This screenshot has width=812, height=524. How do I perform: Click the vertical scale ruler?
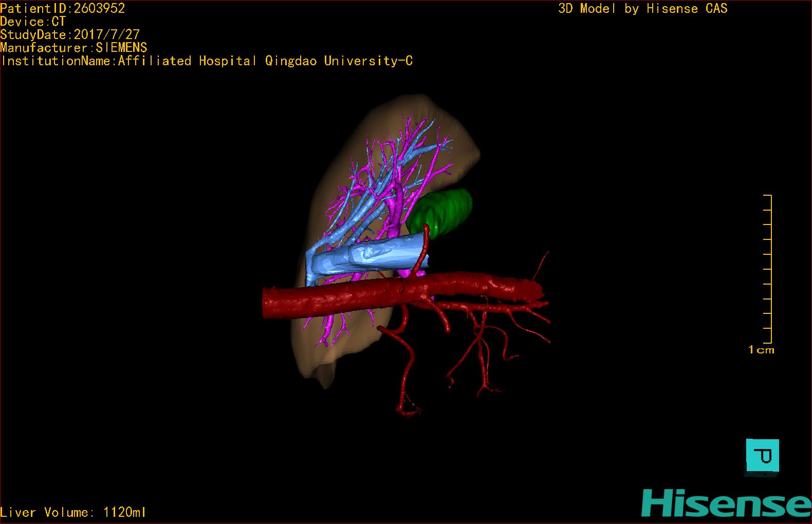(x=768, y=269)
